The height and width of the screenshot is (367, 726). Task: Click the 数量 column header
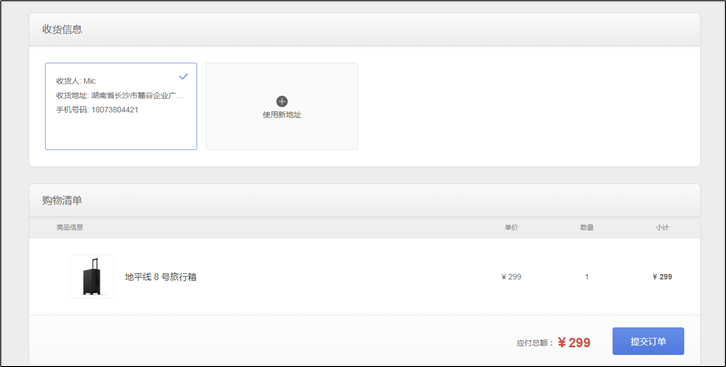point(587,227)
